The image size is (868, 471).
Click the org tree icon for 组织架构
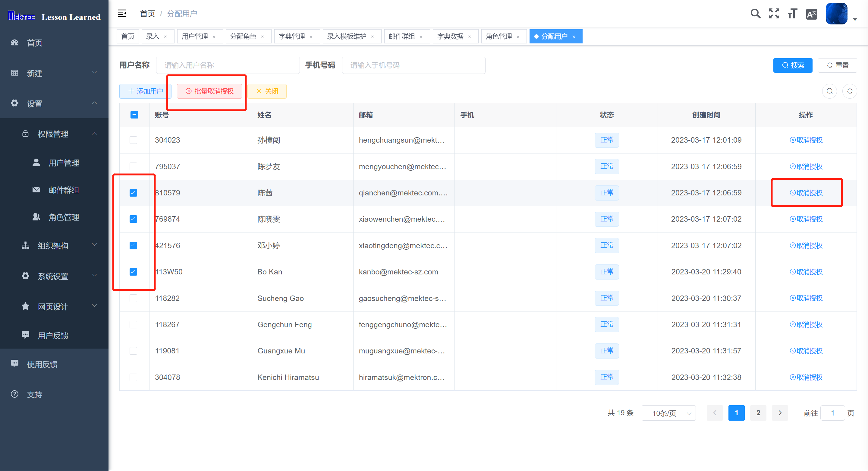[x=25, y=245]
